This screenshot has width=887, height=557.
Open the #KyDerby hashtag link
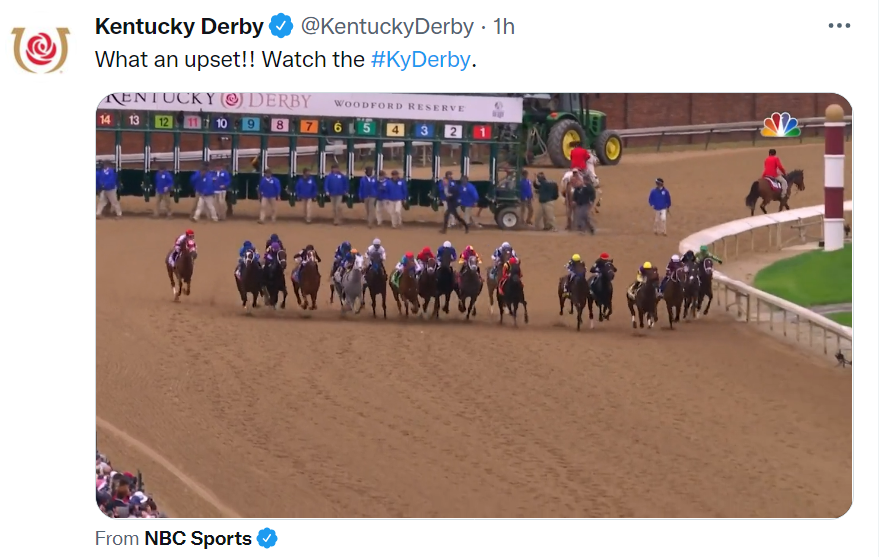click(x=420, y=59)
